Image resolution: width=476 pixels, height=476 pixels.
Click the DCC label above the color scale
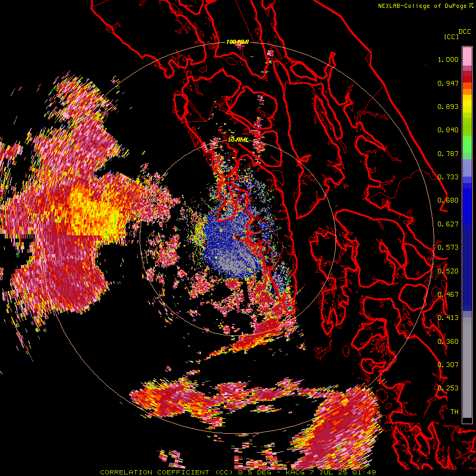(464, 32)
